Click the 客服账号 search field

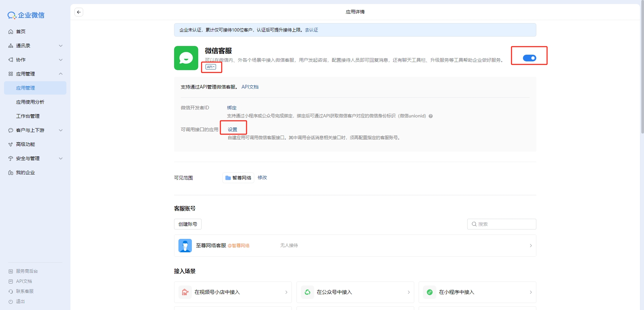pyautogui.click(x=505, y=224)
